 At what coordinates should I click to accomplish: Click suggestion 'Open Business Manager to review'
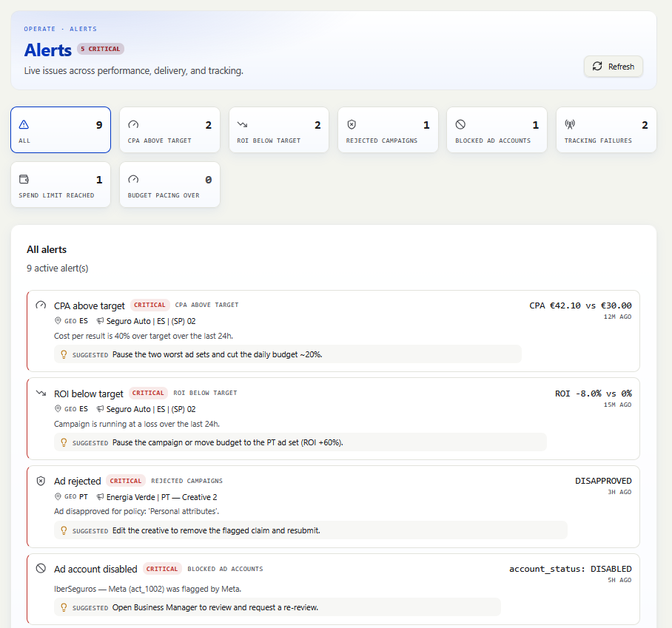tap(215, 607)
